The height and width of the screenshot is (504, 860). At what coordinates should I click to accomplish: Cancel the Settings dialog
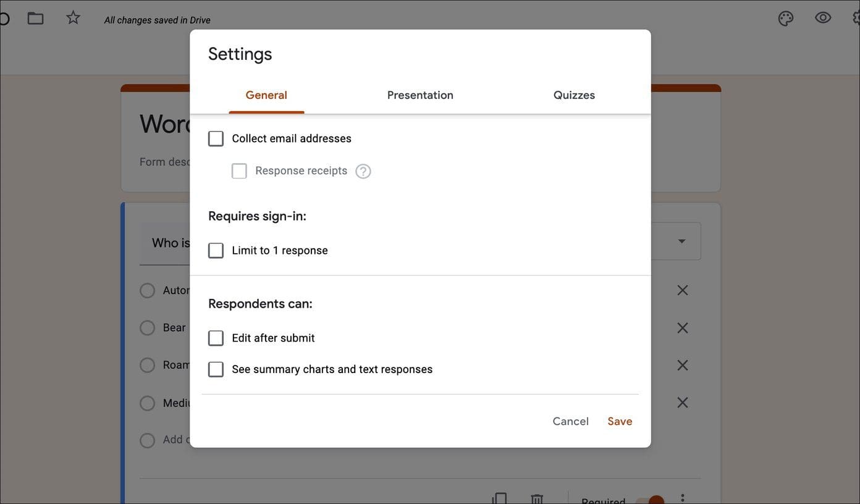pos(570,421)
